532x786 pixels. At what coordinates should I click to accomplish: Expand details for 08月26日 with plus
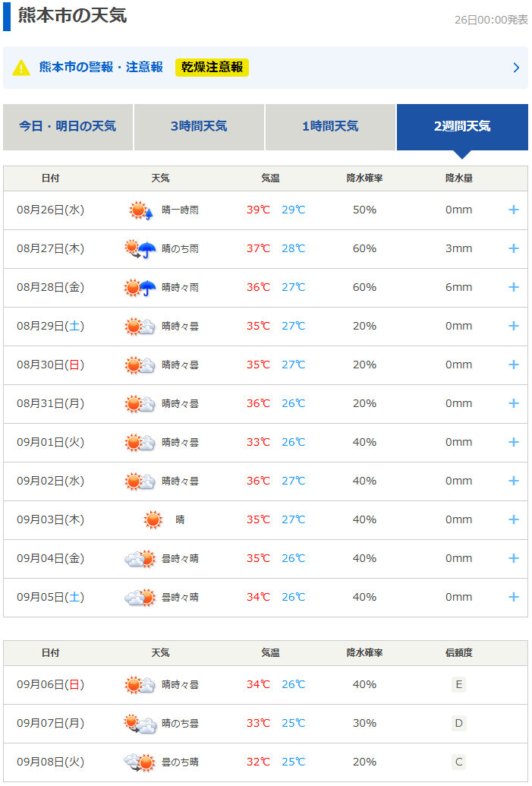coord(514,210)
